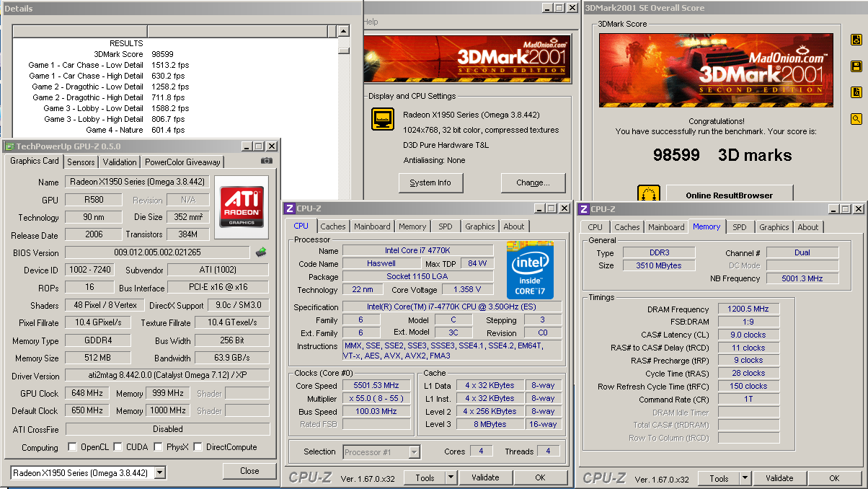Open Tools dropdown arrow in CPU-Z CPU window
This screenshot has width=868, height=489.
pos(451,477)
